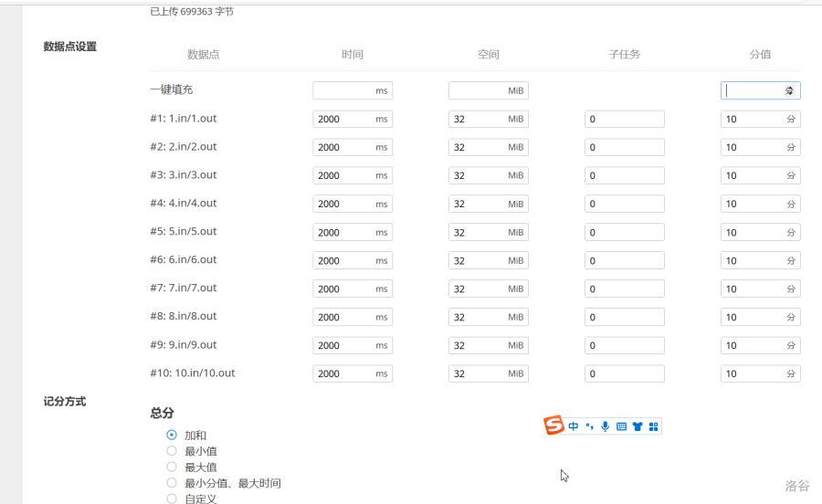
Task: Edit time limit for #9: 9.in/9.out
Action: (353, 345)
